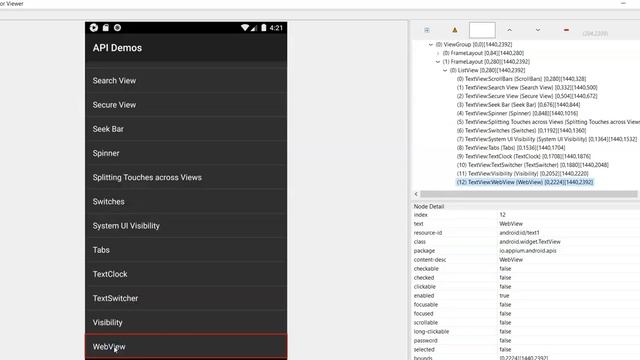Image resolution: width=640 pixels, height=360 pixels.
Task: Select the enabled property value true
Action: pos(504,296)
